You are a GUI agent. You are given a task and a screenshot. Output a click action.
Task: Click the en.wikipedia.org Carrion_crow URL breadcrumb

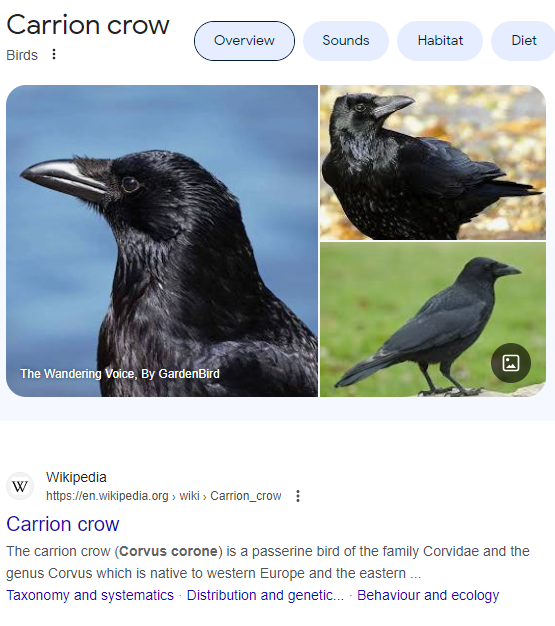pyautogui.click(x=164, y=496)
